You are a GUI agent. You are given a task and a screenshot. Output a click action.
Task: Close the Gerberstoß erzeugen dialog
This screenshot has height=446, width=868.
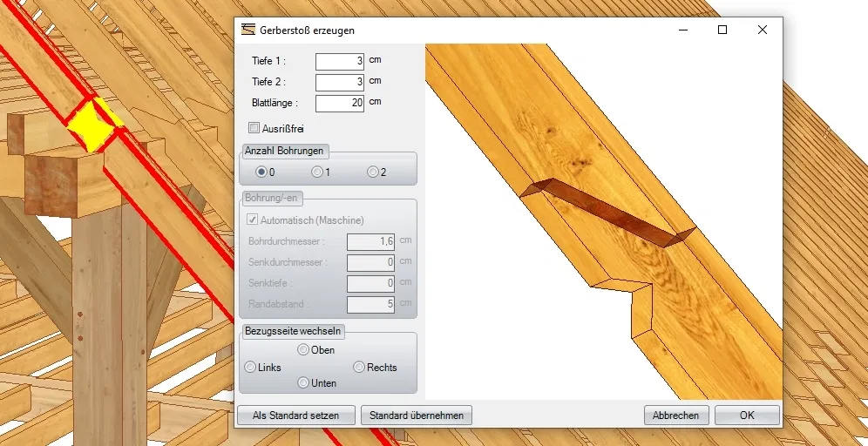coord(762,30)
